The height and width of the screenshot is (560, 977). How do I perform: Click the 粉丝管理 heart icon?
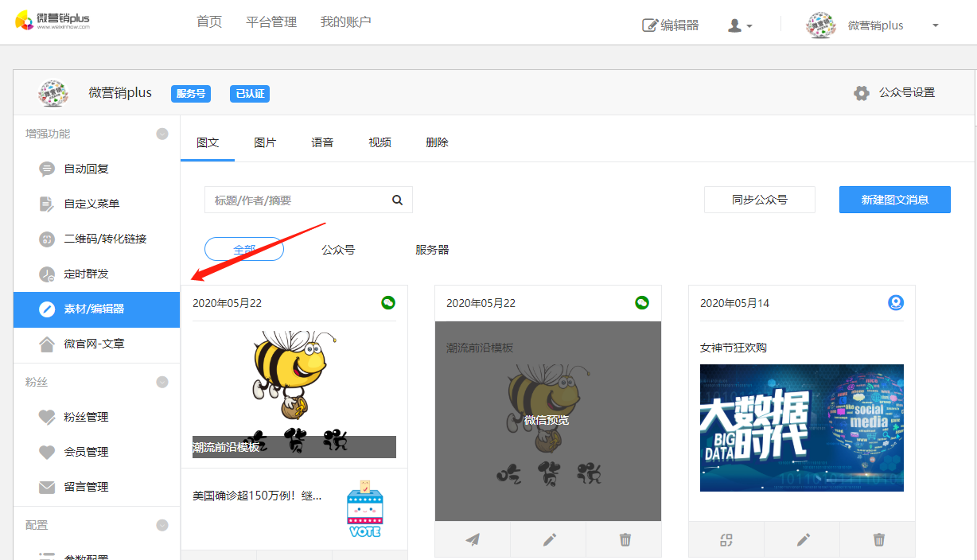pyautogui.click(x=48, y=417)
